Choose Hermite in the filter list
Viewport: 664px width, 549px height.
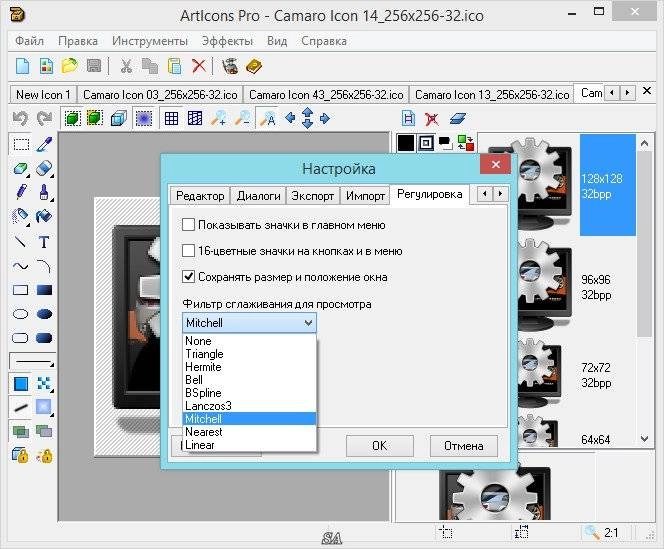point(249,367)
